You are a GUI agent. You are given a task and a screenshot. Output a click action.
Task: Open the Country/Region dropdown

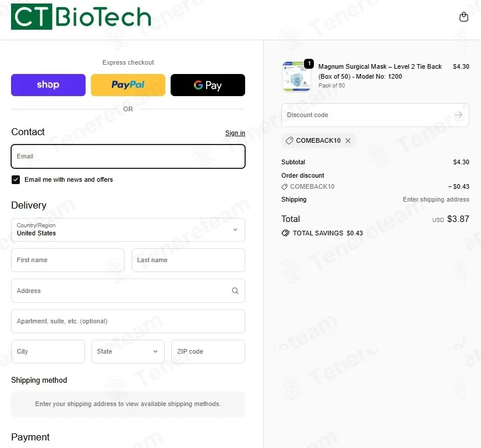(128, 230)
